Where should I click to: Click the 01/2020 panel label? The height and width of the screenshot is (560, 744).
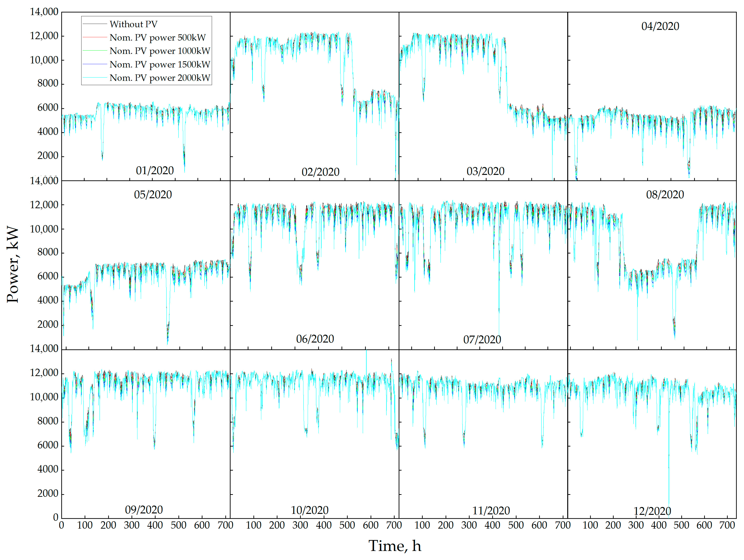tap(155, 170)
